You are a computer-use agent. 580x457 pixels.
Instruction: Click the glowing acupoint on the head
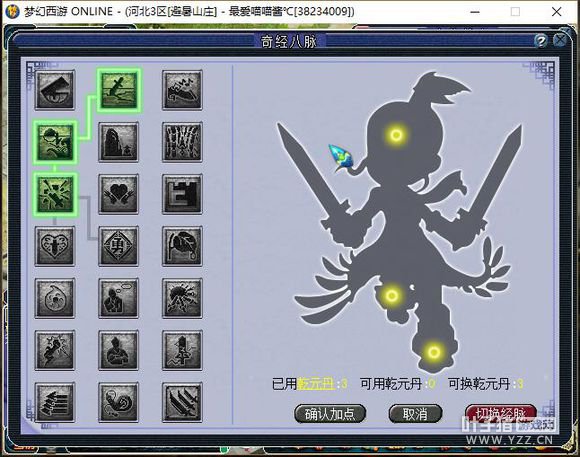[396, 134]
